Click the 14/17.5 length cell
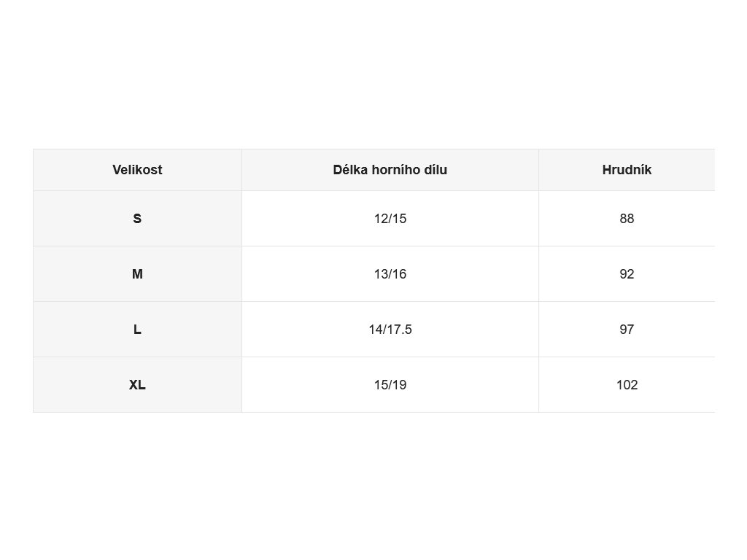Image resolution: width=747 pixels, height=560 pixels. pos(390,329)
